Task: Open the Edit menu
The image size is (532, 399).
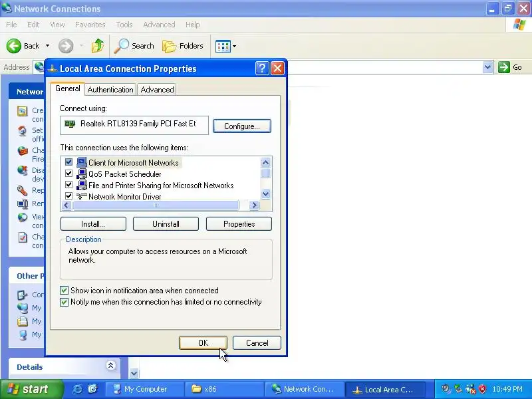Action: pos(33,25)
